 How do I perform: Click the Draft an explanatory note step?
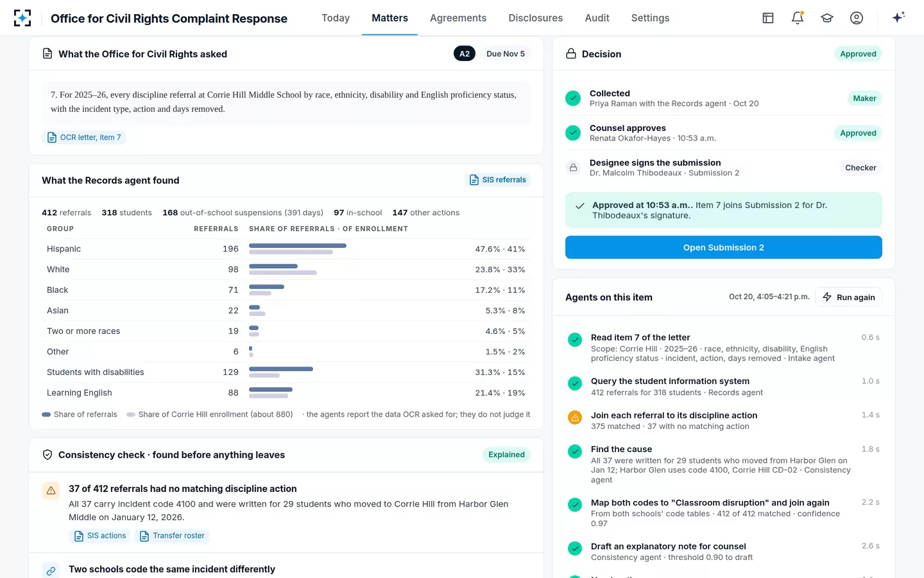(669, 547)
